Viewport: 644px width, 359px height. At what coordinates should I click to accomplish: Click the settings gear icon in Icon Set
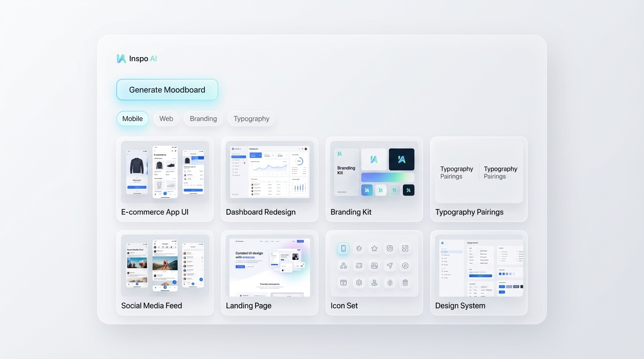point(359,248)
